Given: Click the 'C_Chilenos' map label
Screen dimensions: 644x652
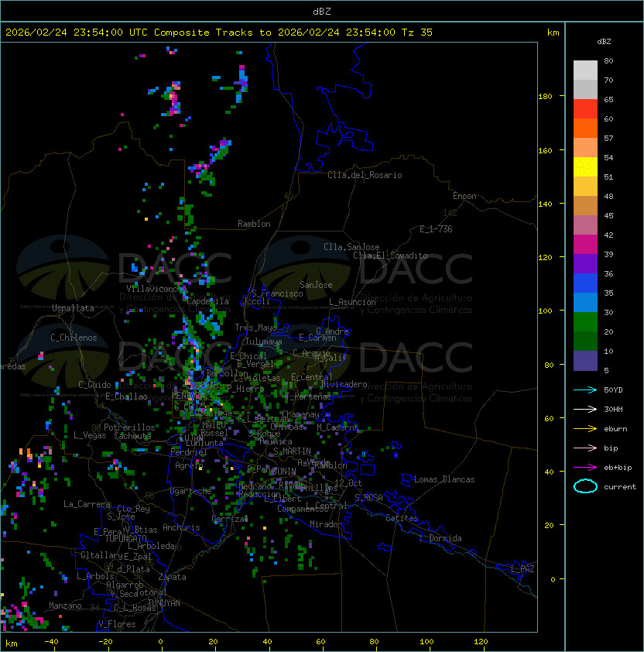Looking at the screenshot, I should [74, 338].
